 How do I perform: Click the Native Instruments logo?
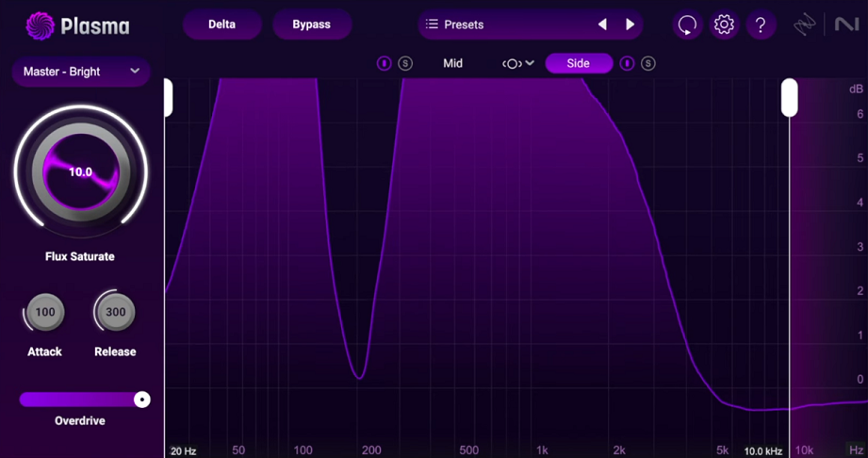(846, 25)
